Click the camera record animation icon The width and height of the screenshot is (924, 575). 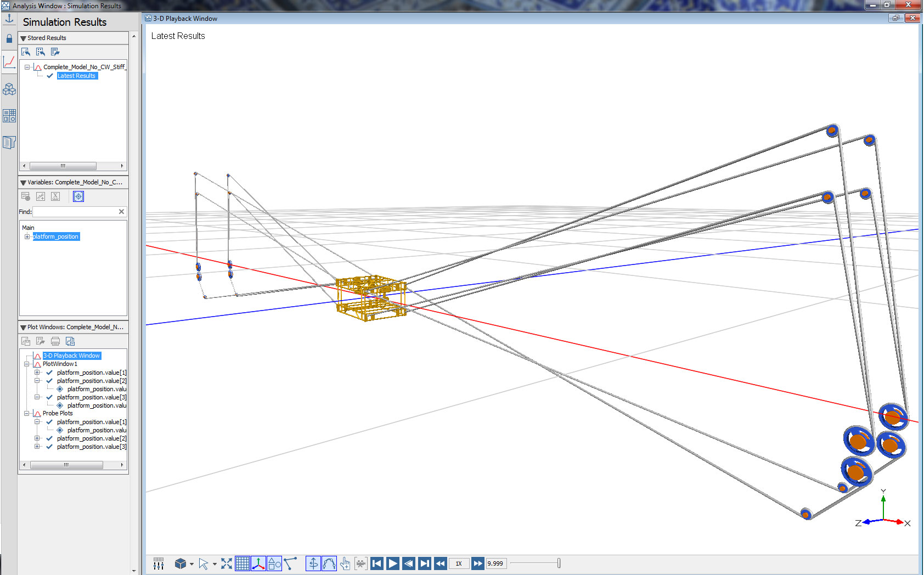click(360, 563)
